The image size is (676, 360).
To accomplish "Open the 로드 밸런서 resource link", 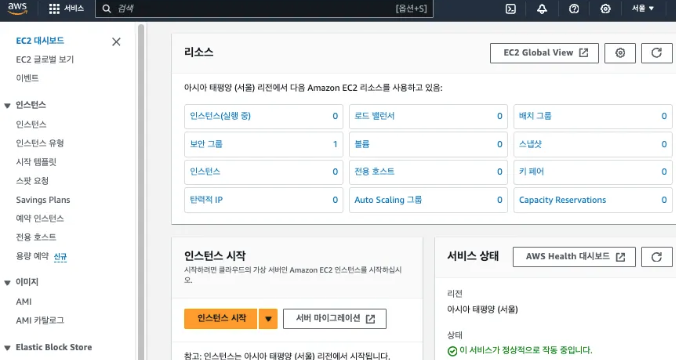I will pos(374,116).
